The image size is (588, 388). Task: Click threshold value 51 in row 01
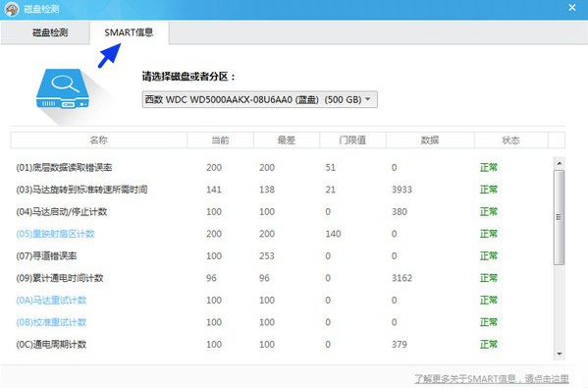[x=331, y=167]
